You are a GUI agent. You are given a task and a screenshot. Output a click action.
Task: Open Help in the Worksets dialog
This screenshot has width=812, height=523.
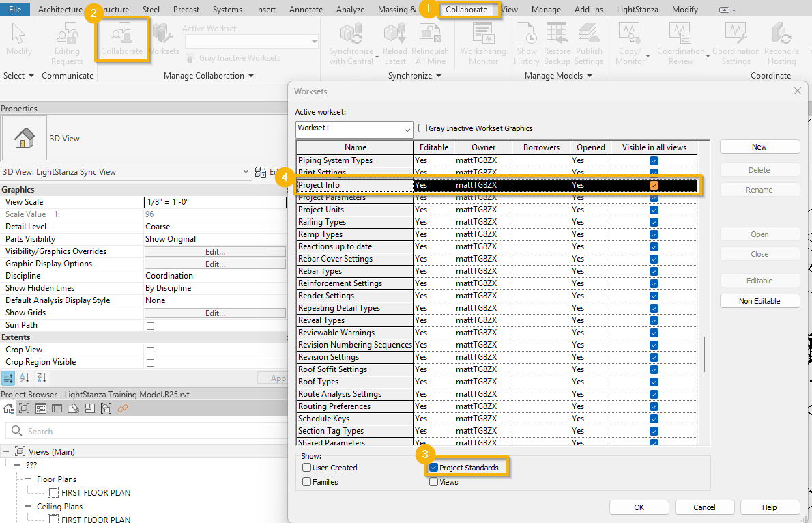[770, 507]
